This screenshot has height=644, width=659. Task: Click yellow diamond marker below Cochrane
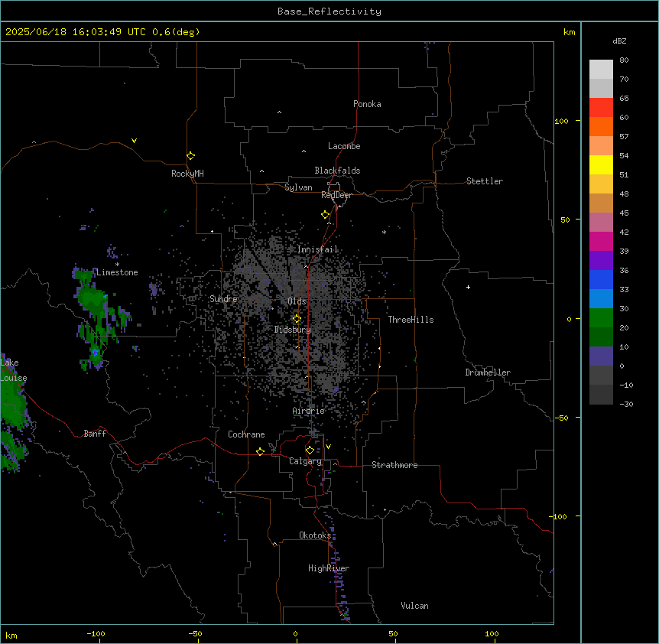coord(260,451)
